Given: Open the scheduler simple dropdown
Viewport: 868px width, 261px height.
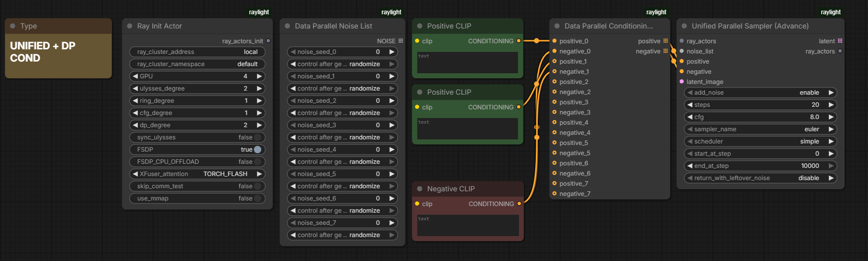Looking at the screenshot, I should (x=761, y=141).
